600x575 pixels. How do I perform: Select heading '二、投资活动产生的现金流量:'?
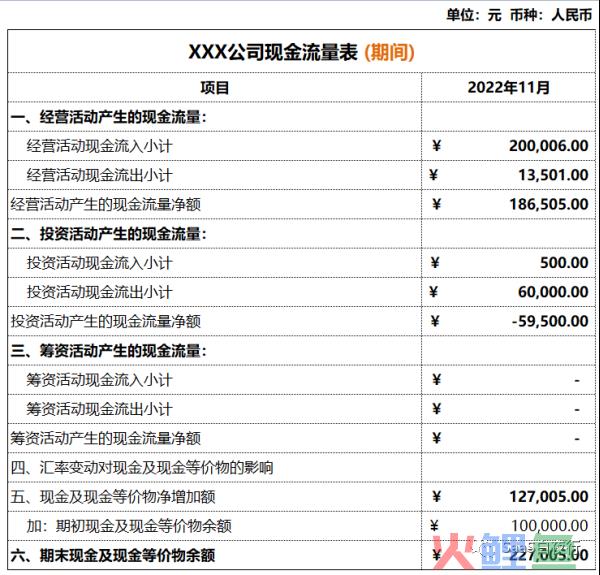click(x=109, y=234)
